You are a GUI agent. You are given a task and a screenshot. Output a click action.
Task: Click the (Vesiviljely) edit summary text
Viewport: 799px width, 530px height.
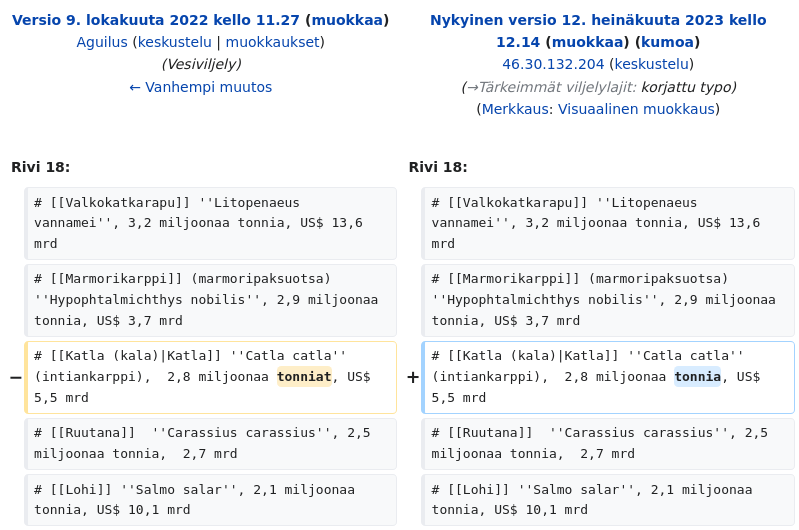click(201, 64)
